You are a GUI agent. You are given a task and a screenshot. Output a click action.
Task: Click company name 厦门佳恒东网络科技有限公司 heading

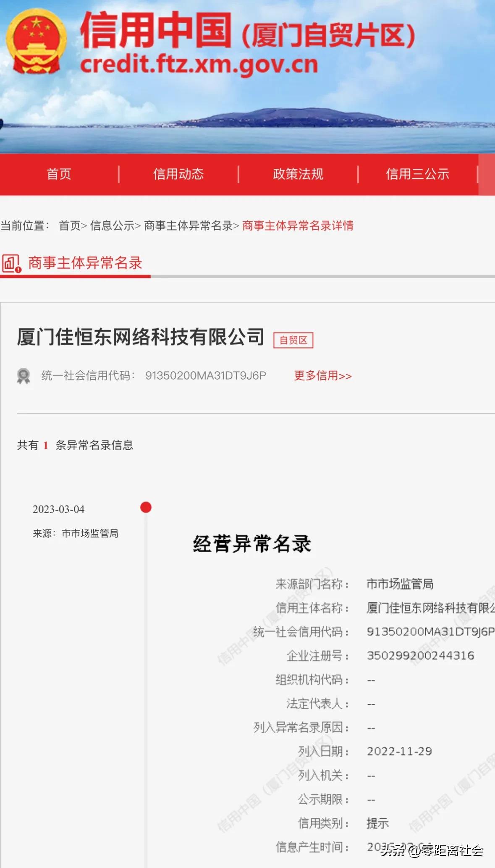tap(141, 337)
